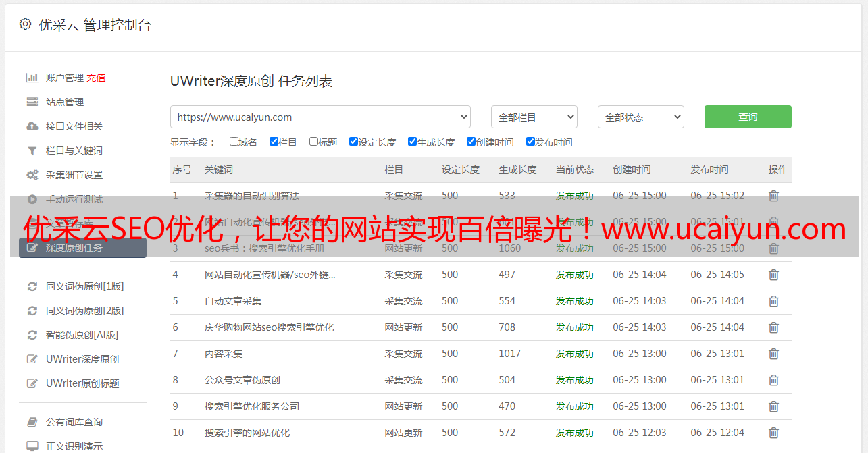Open the 全部栏目 dropdown
Screen dimensions: 868x453
coord(534,117)
